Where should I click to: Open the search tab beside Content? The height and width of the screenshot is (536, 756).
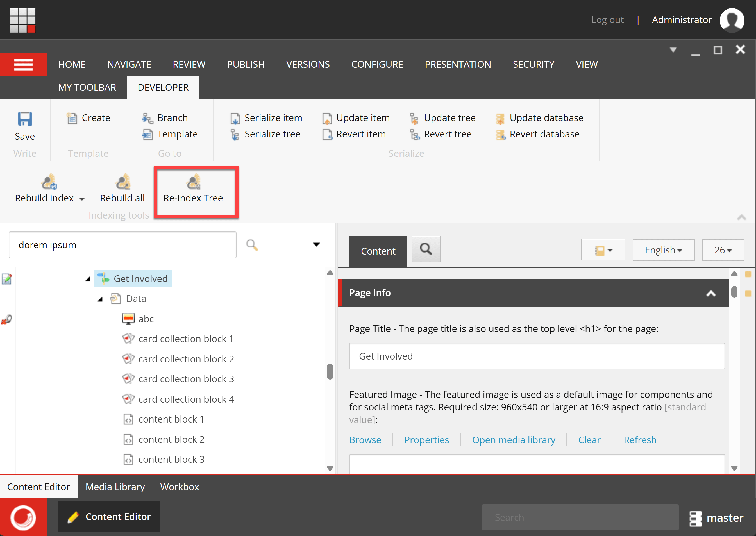[426, 249]
